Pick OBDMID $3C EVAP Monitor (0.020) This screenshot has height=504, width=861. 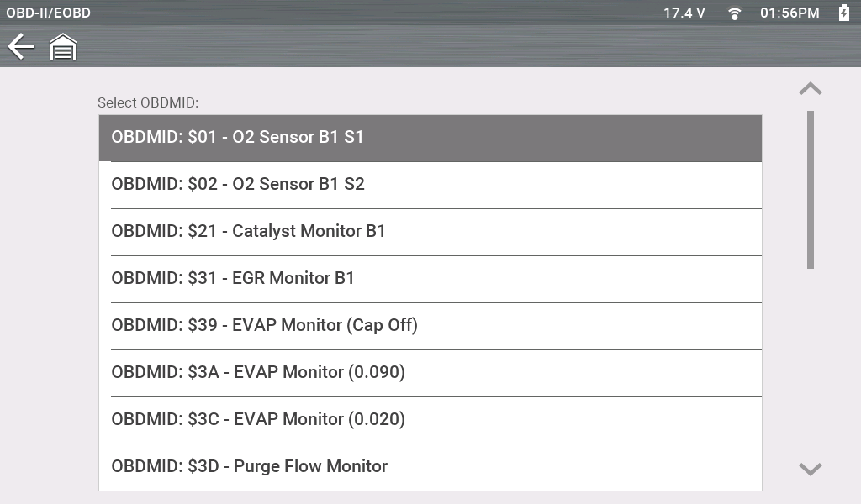pos(430,420)
